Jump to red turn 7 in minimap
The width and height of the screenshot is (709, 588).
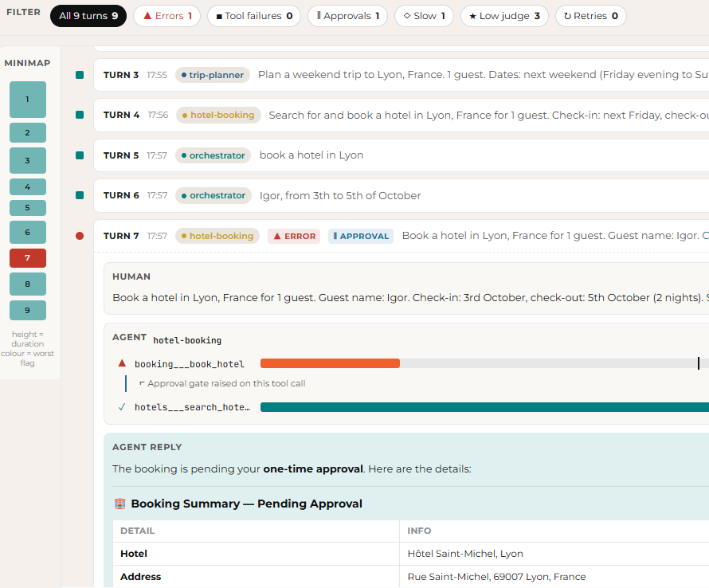pos(28,258)
